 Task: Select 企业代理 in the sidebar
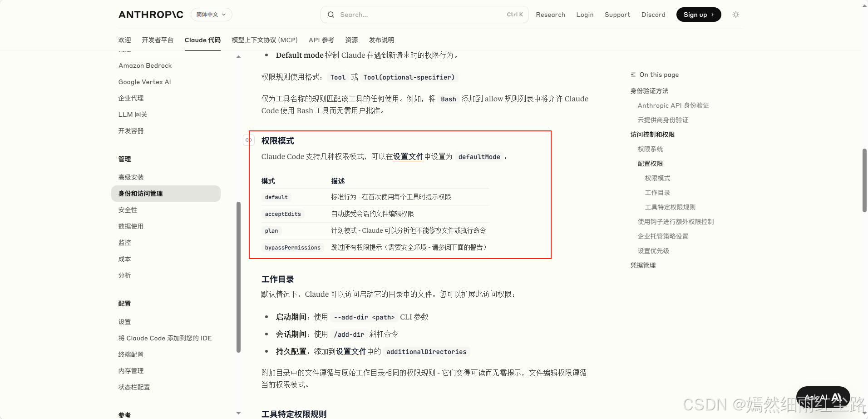pos(131,98)
